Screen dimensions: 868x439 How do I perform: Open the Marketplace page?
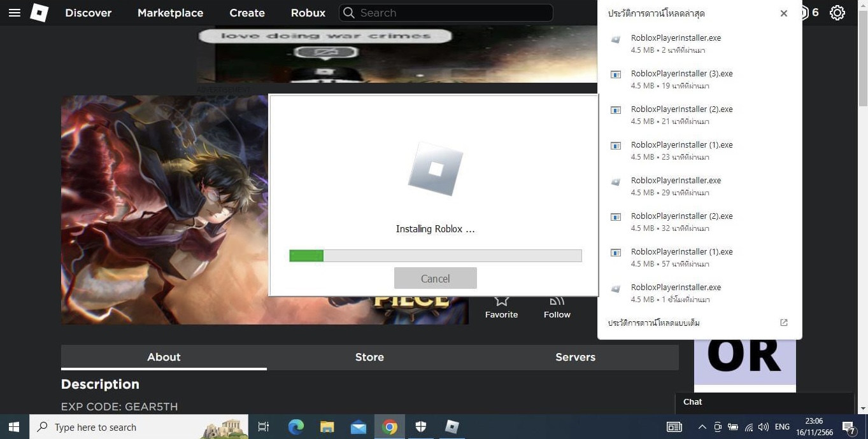coord(171,13)
